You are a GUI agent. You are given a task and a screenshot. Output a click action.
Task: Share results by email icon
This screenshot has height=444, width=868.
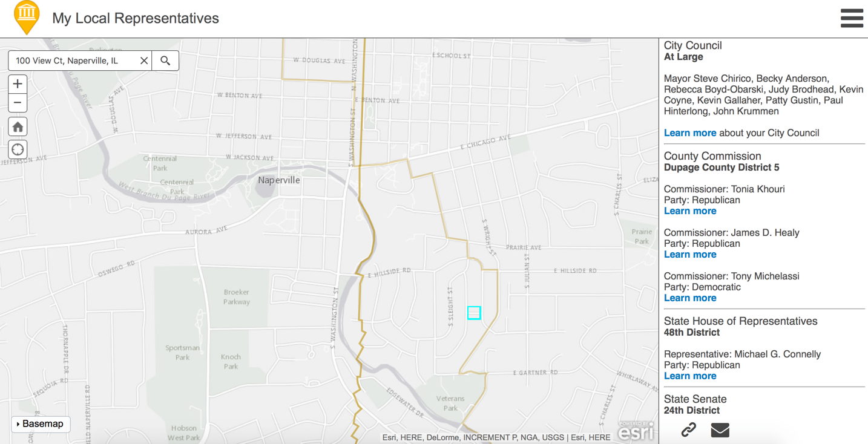click(x=720, y=430)
